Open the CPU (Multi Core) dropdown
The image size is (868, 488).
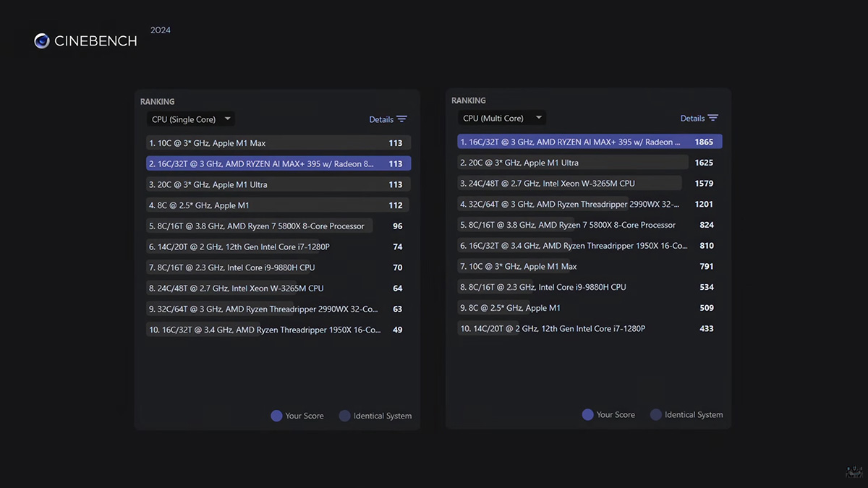502,118
